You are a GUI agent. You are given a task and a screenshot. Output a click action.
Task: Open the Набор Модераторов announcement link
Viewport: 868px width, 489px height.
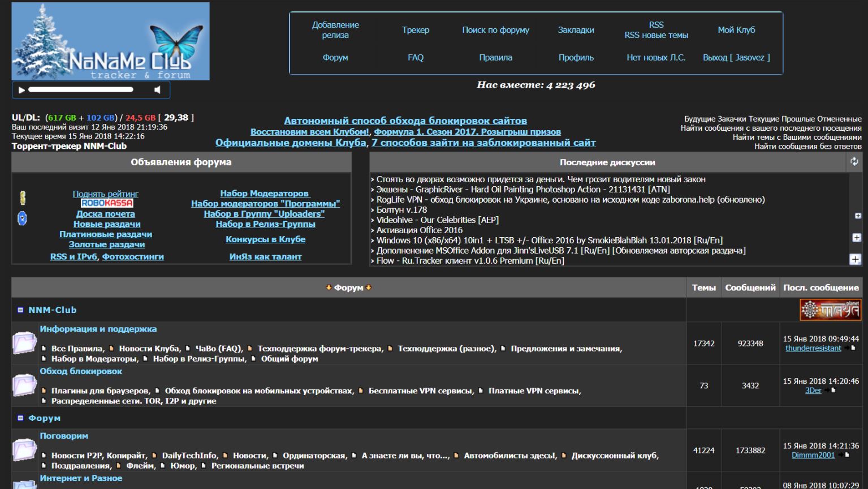coord(265,194)
